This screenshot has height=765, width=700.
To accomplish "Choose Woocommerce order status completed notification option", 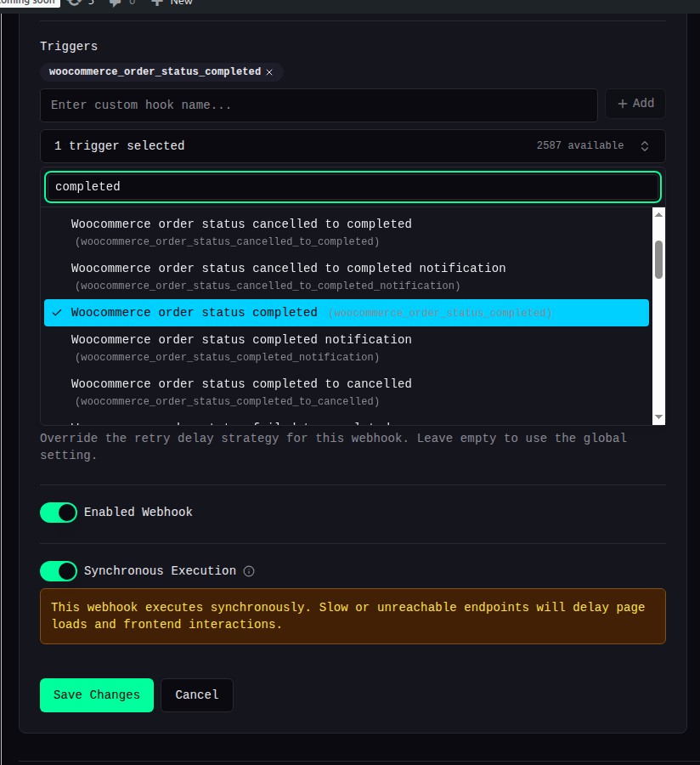I will coord(346,348).
